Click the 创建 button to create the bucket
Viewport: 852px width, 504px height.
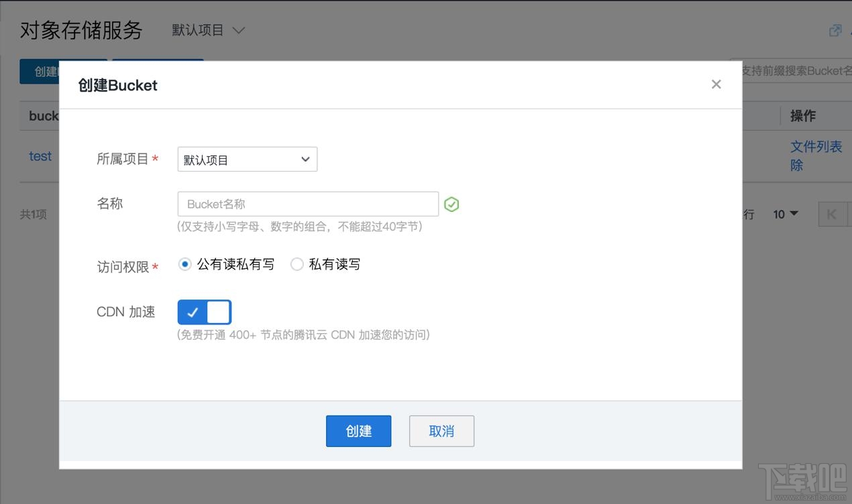(x=358, y=431)
